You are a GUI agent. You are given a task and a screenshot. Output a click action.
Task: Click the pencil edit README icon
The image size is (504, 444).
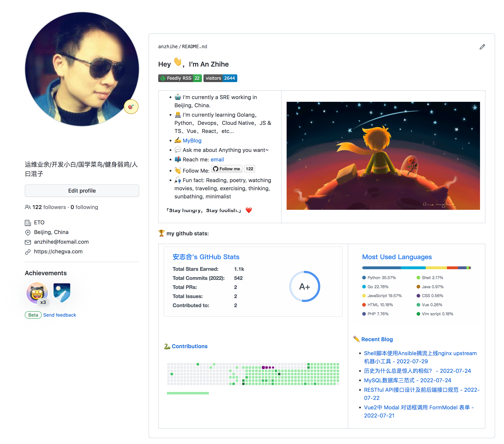482,47
